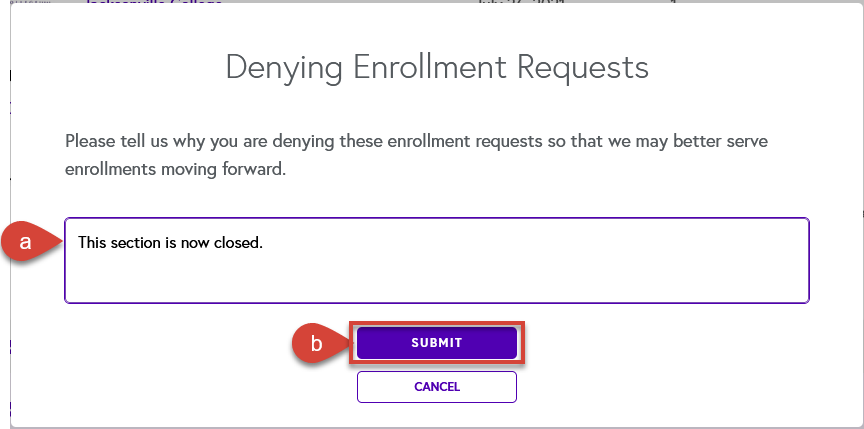This screenshot has height=429, width=864.
Task: Focus the denial reason text box
Action: point(436,260)
